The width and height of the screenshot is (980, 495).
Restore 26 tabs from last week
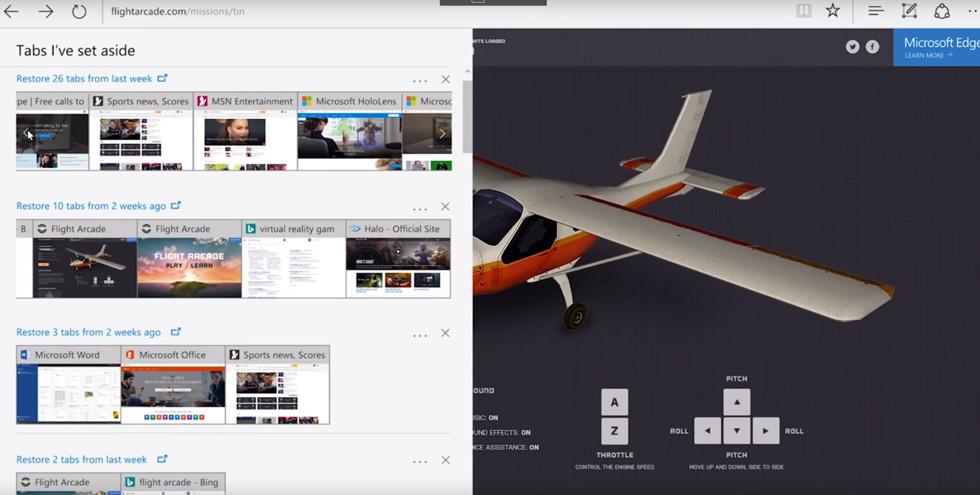pyautogui.click(x=84, y=79)
